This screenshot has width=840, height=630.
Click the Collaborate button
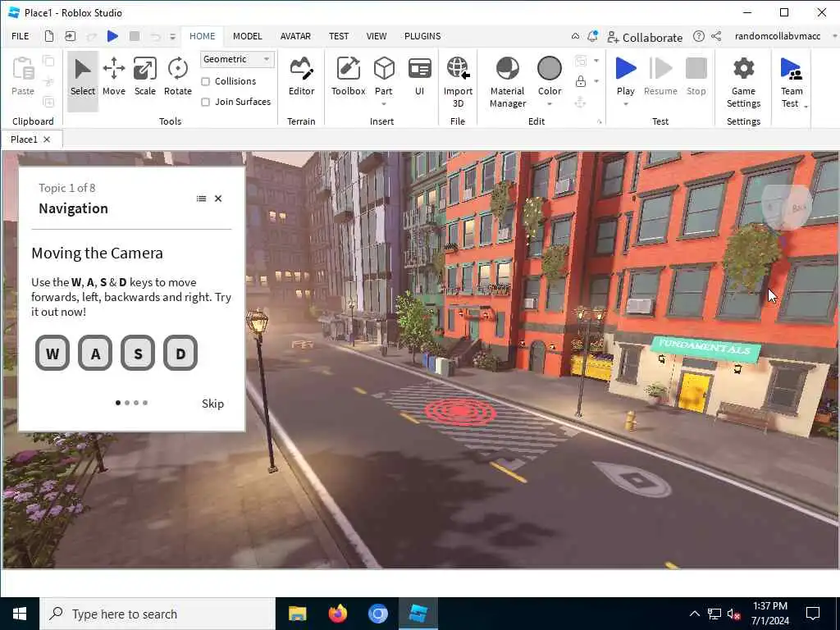pyautogui.click(x=645, y=38)
